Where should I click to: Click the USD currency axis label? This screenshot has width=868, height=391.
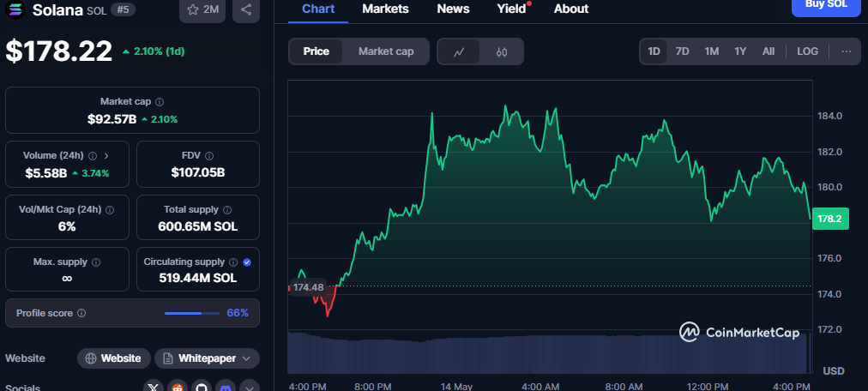tap(834, 370)
